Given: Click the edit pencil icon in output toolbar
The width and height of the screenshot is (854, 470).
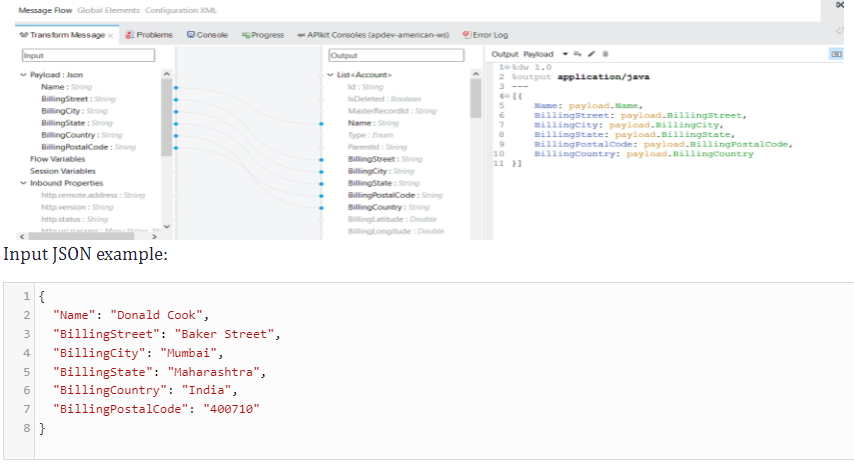Looking at the screenshot, I should 591,54.
